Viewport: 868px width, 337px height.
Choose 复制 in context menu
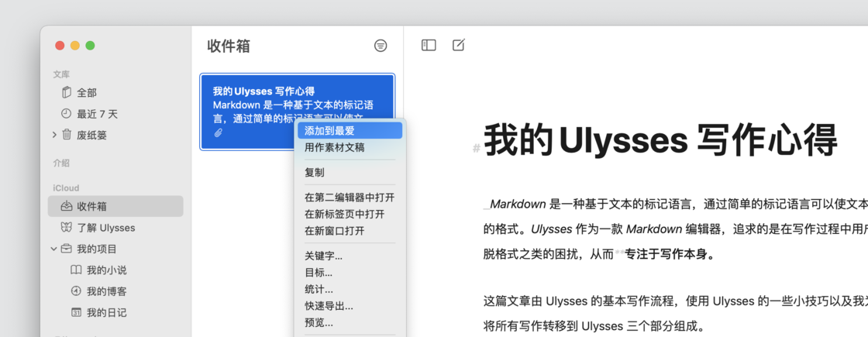(x=350, y=172)
